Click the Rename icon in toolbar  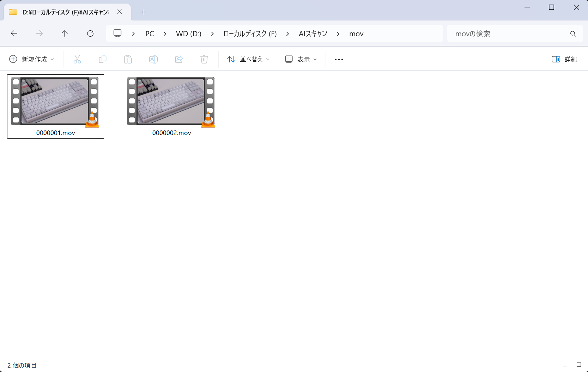click(x=153, y=59)
